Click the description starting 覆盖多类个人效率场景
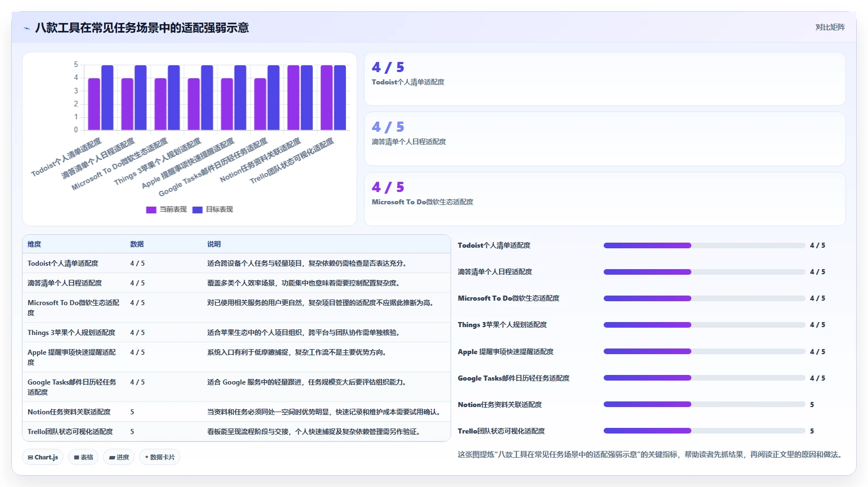The width and height of the screenshot is (868, 487). [303, 283]
